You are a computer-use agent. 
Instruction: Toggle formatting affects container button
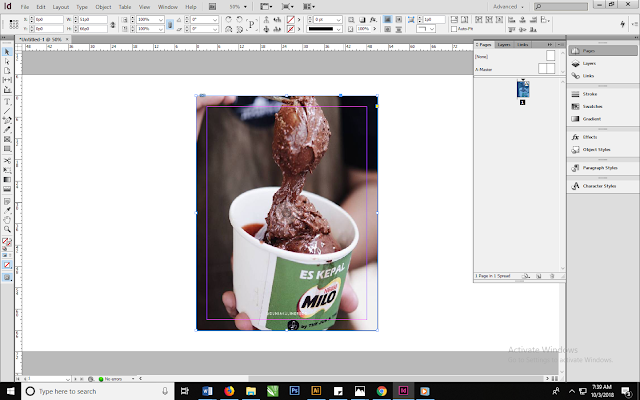point(4,256)
